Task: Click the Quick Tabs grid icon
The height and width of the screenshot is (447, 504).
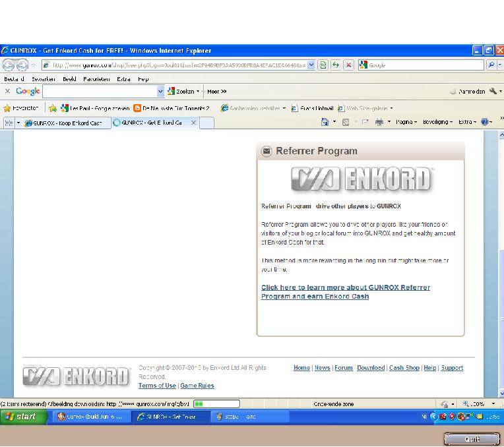Action: pyautogui.click(x=8, y=123)
